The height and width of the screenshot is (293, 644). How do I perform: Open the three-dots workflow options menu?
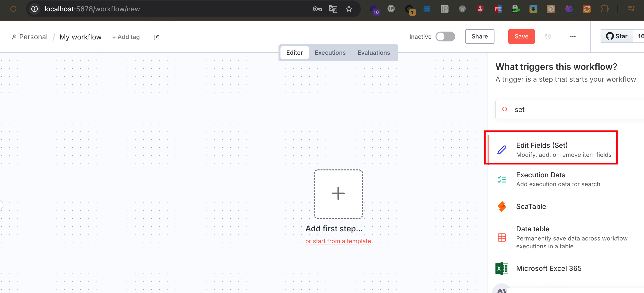tap(573, 37)
